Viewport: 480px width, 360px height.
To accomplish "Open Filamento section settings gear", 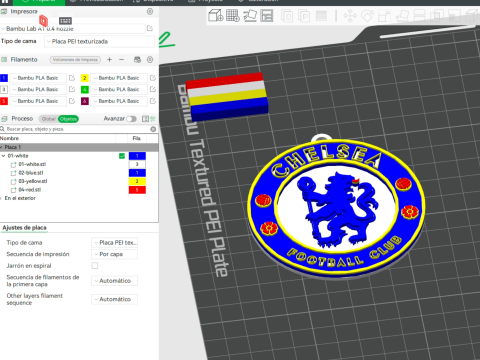I will [x=150, y=60].
